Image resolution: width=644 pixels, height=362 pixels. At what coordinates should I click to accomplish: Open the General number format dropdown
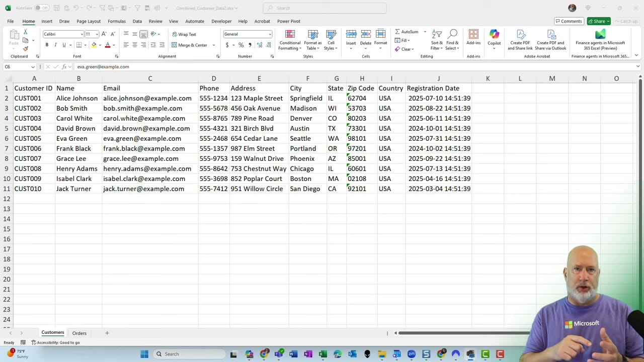pyautogui.click(x=270, y=34)
